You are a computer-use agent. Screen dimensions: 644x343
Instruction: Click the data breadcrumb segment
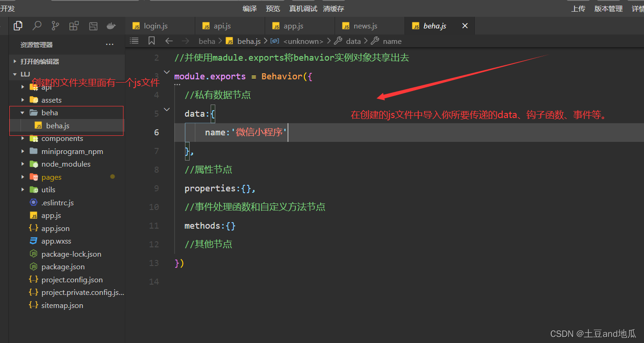pyautogui.click(x=348, y=41)
